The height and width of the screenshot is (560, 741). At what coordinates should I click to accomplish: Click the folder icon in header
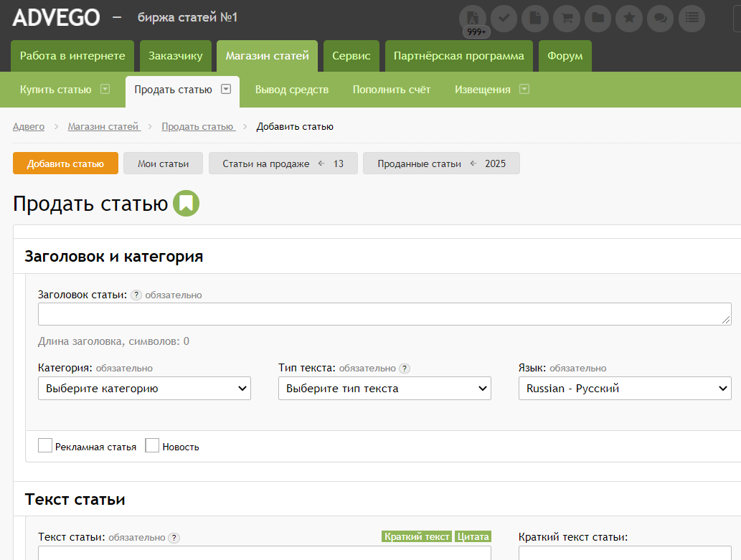(598, 19)
